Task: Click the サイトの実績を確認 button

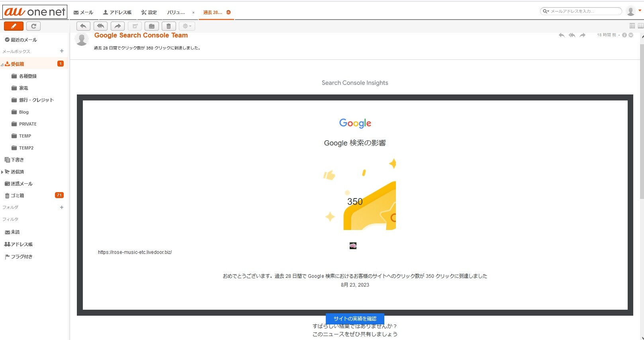Action: pos(355,318)
